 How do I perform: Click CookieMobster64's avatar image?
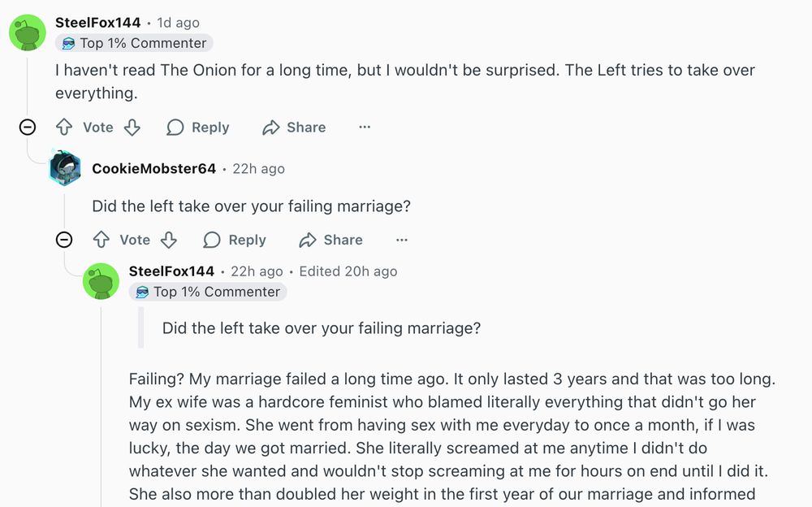click(65, 168)
